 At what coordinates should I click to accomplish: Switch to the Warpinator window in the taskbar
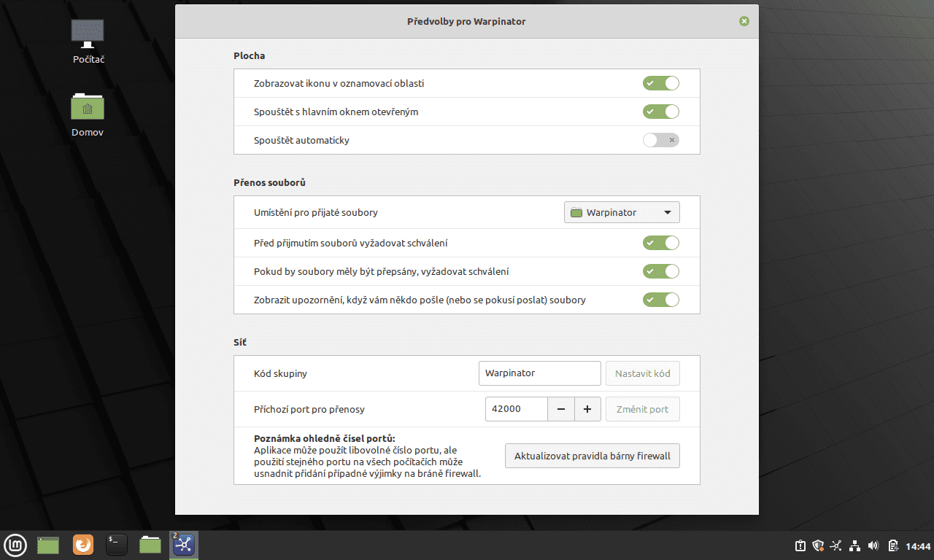click(183, 545)
